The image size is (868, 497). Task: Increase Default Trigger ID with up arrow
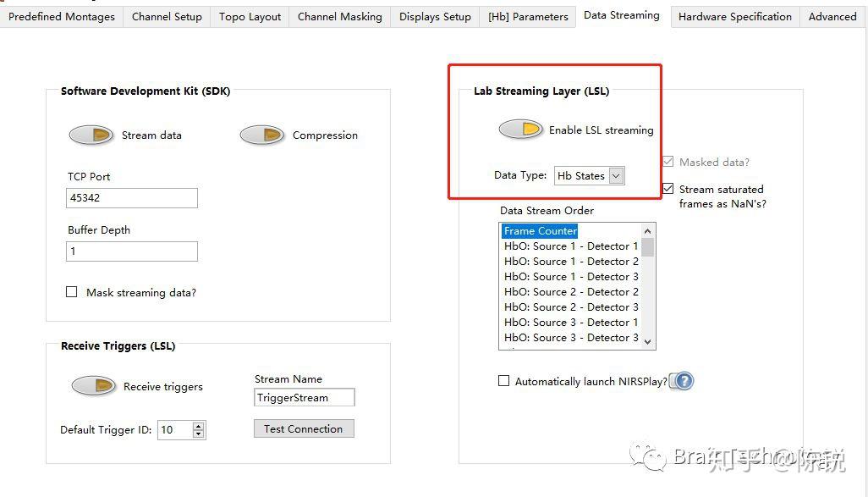pyautogui.click(x=198, y=426)
